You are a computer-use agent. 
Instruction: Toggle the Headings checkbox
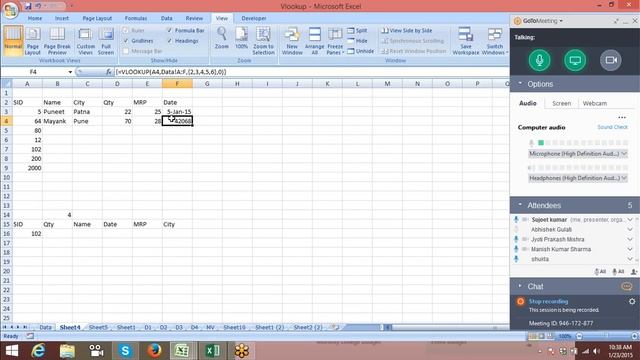170,41
